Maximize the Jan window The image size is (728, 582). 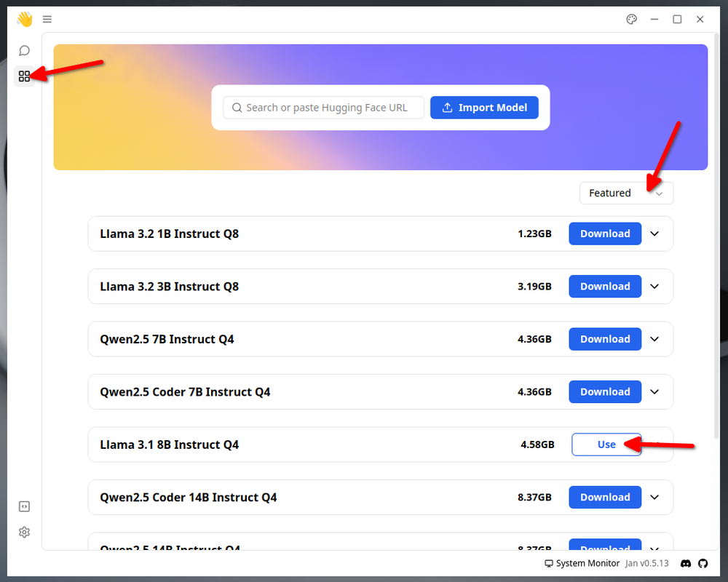click(677, 19)
